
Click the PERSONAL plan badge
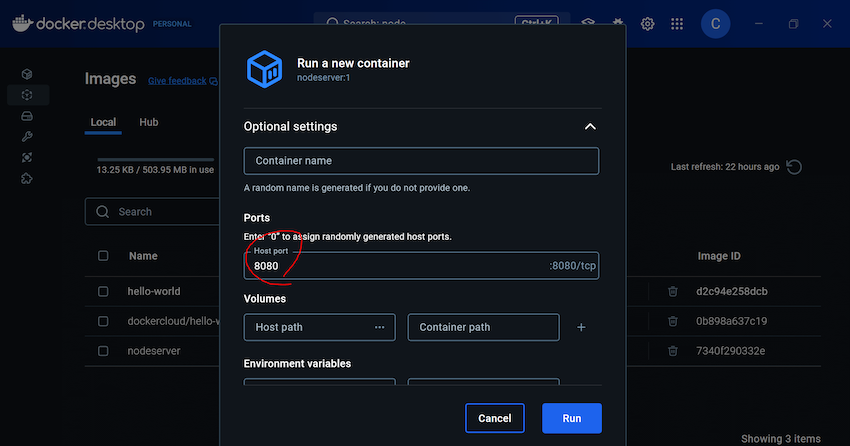click(172, 24)
